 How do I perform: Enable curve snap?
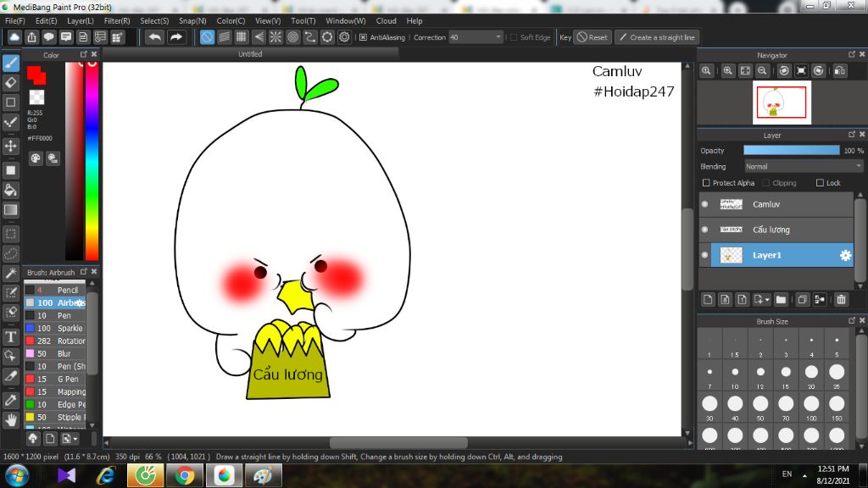coord(310,37)
